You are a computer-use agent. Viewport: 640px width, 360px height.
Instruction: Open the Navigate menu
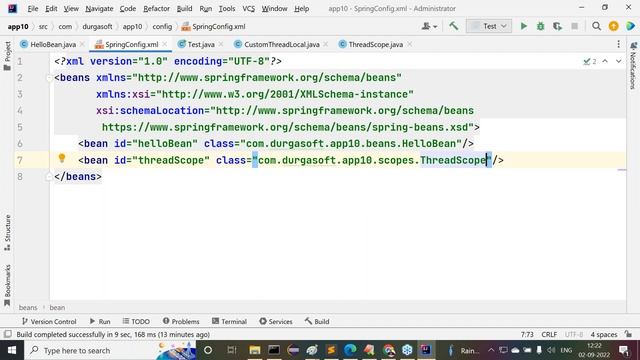click(x=99, y=8)
